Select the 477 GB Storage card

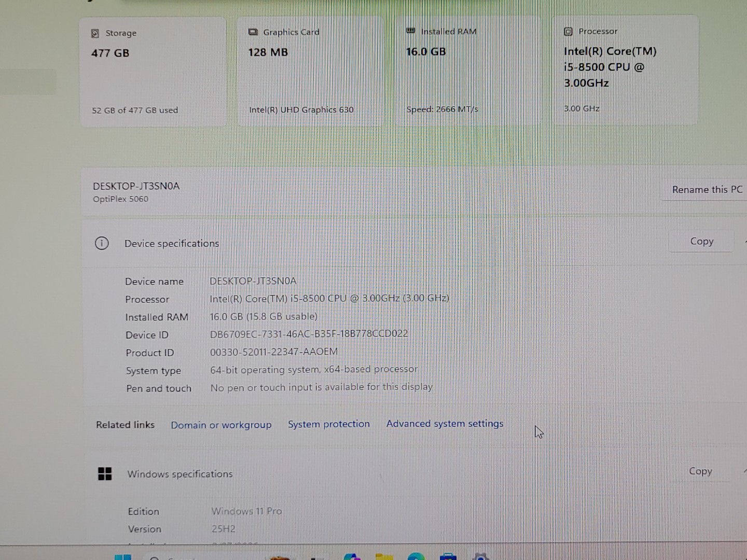pyautogui.click(x=153, y=70)
